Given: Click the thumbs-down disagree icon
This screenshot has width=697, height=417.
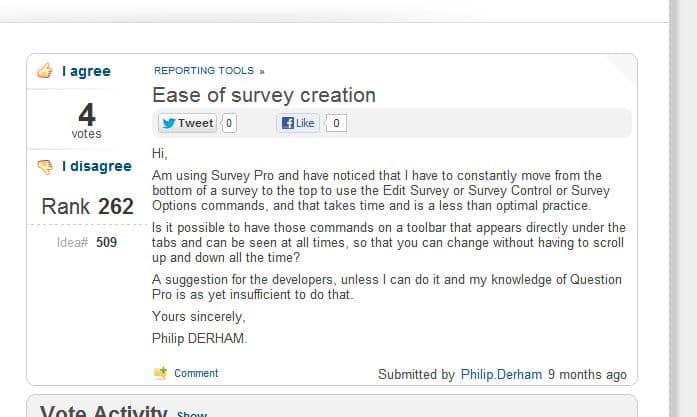Looking at the screenshot, I should click(x=44, y=166).
